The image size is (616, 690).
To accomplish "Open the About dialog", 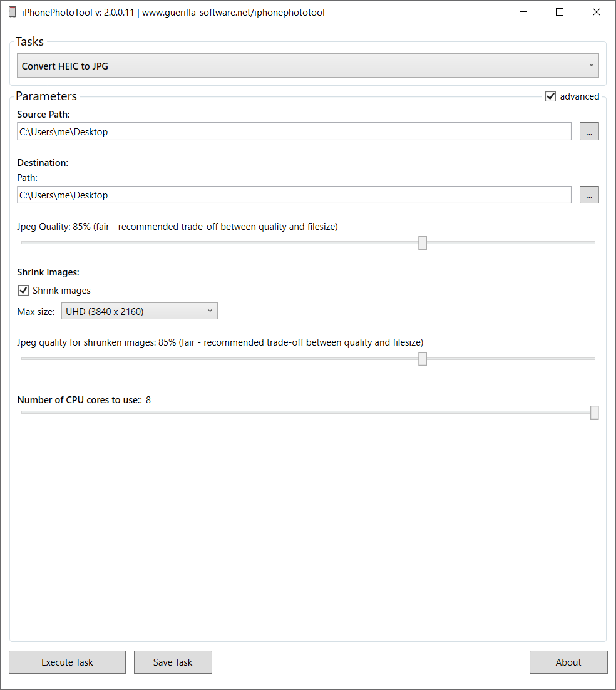I will click(568, 662).
